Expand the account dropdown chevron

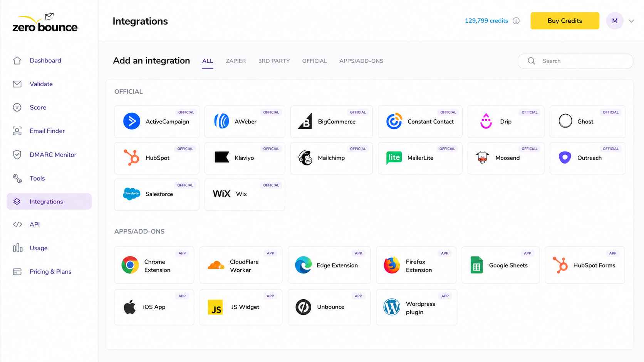pyautogui.click(x=631, y=21)
